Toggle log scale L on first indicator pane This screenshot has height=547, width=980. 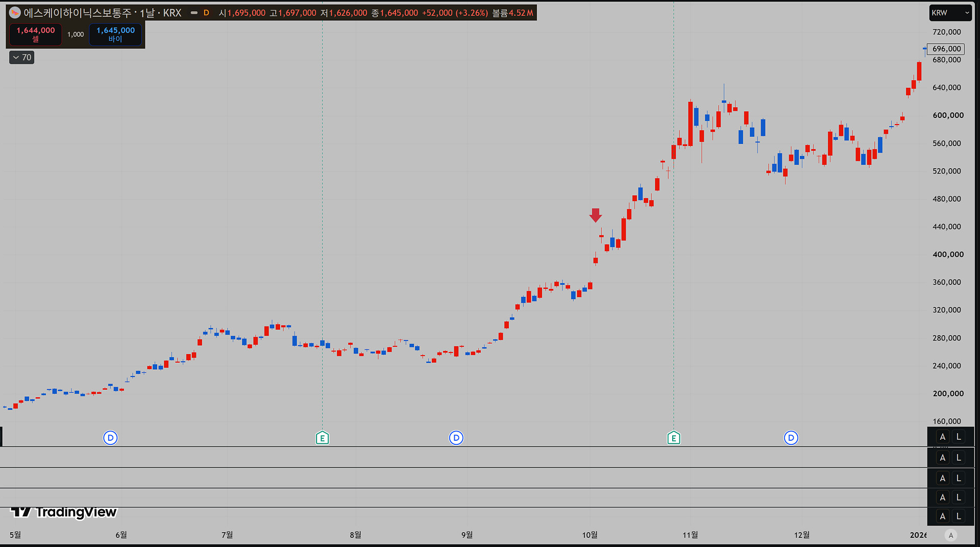(x=959, y=458)
